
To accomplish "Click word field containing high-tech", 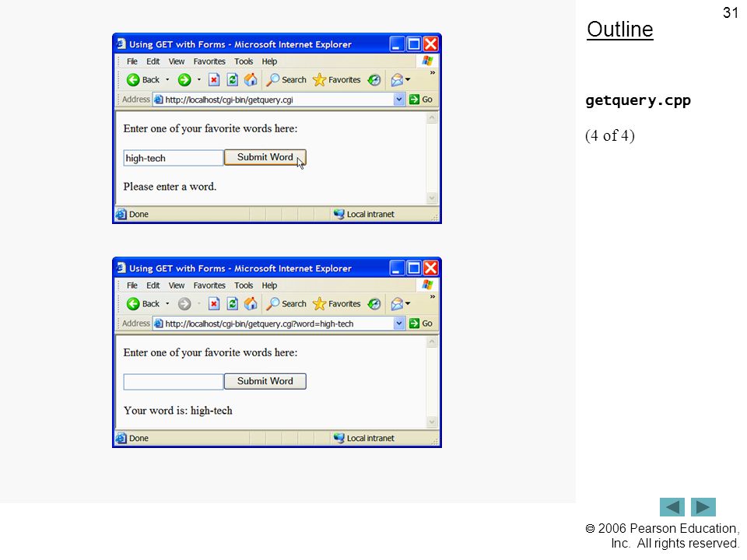I will click(x=174, y=158).
